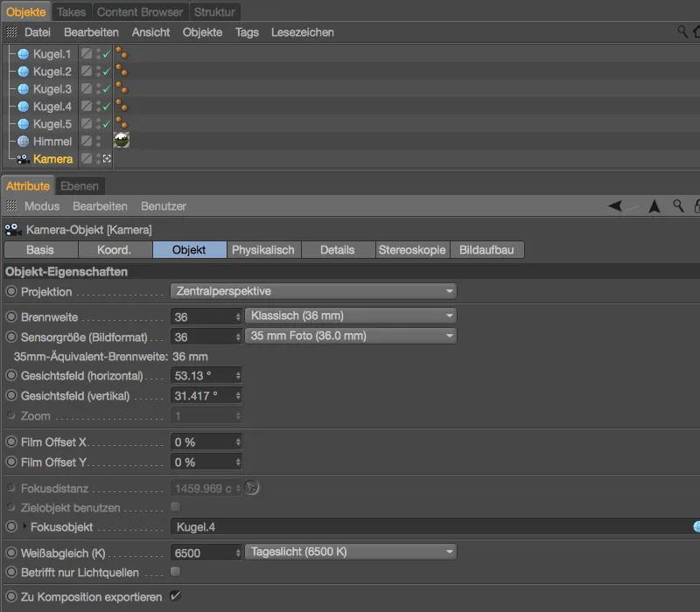
Task: Click the Kugel.2 sphere object icon
Action: click(24, 72)
